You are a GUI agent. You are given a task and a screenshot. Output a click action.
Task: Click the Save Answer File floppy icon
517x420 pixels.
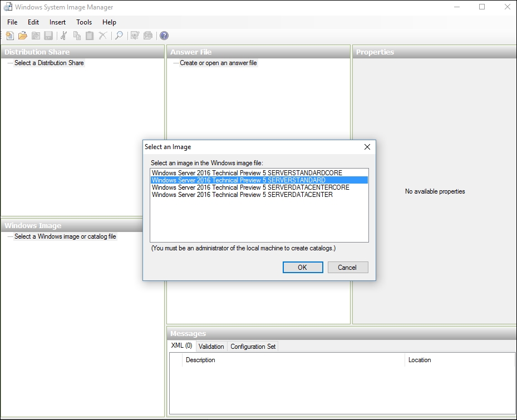coord(48,36)
